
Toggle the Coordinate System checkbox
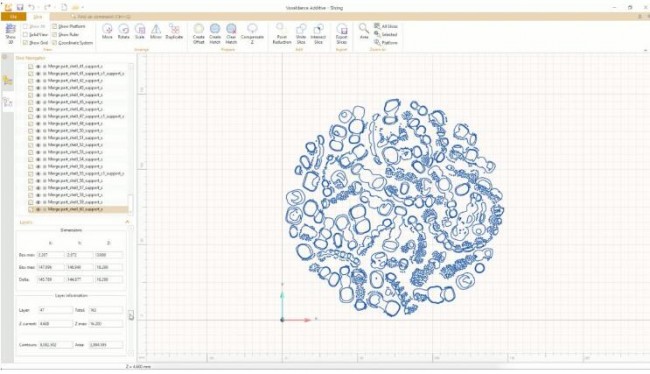click(x=55, y=43)
